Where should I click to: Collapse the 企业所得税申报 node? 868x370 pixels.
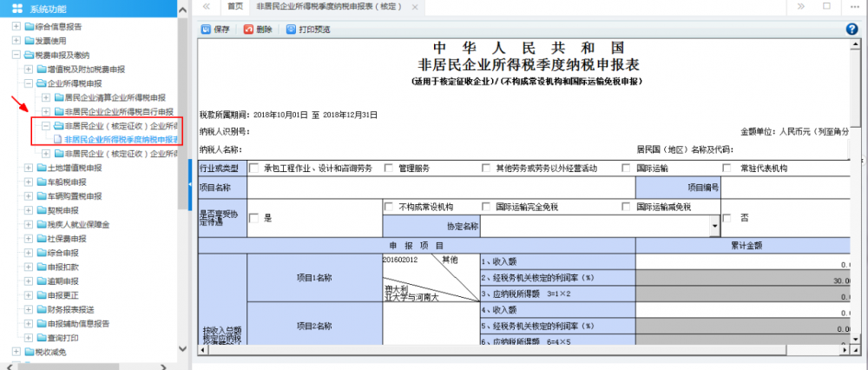29,83
